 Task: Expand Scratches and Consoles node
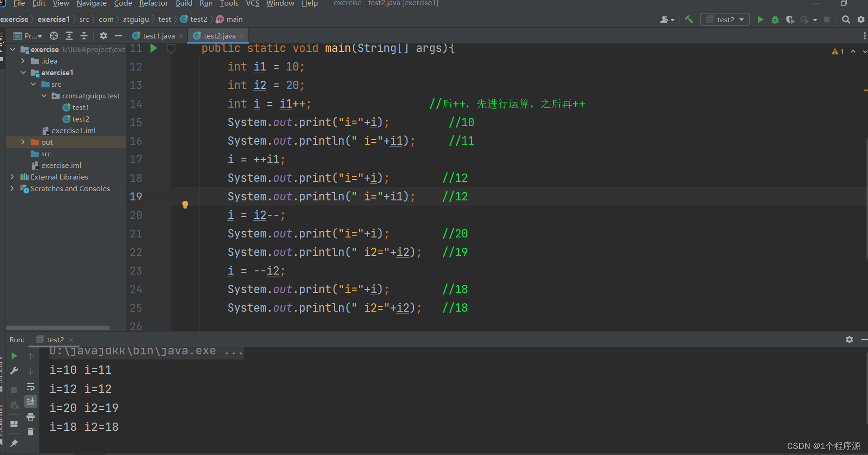[x=13, y=188]
